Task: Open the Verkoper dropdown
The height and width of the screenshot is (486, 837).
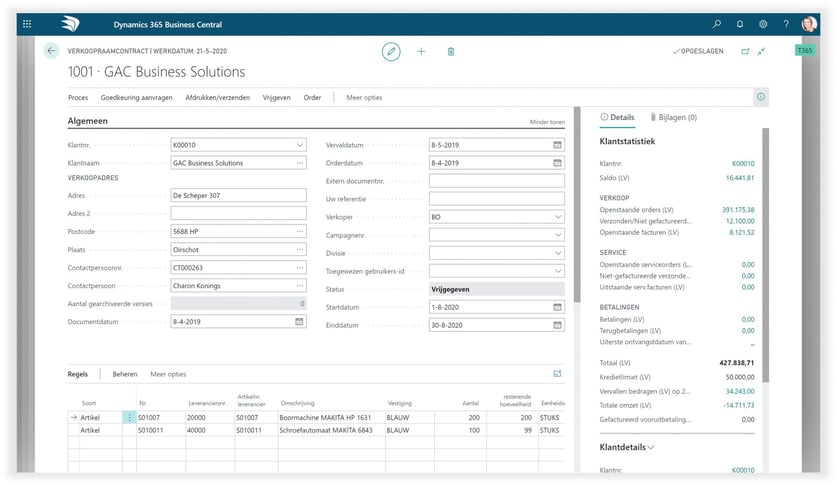Action: [x=557, y=217]
